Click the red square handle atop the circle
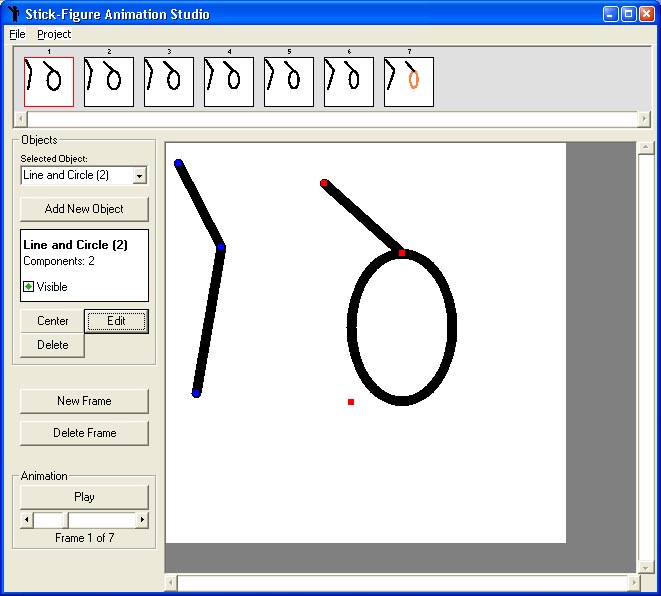Viewport: 661px width, 596px height. (x=402, y=253)
